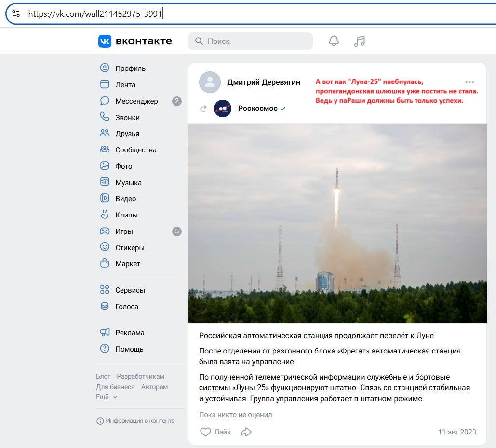Click the Профиль sidebar icon

(x=105, y=68)
